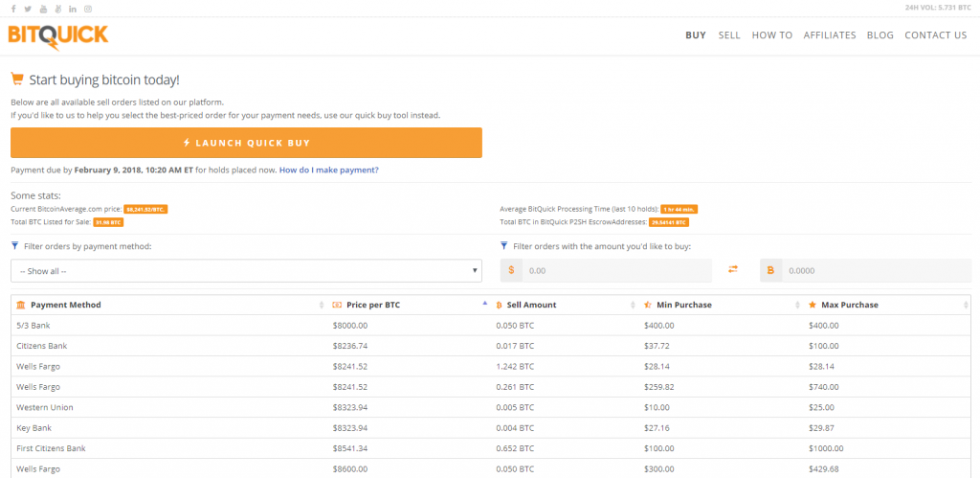The image size is (980, 478).
Task: Open the BitQuick Twitter icon
Action: (28, 9)
